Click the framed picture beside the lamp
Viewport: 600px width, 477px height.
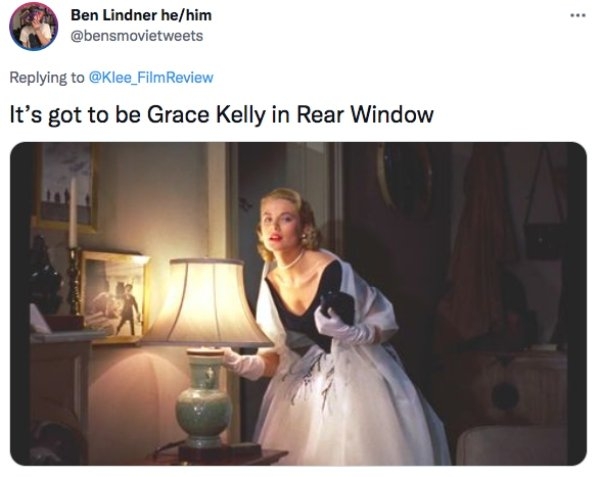(x=114, y=298)
